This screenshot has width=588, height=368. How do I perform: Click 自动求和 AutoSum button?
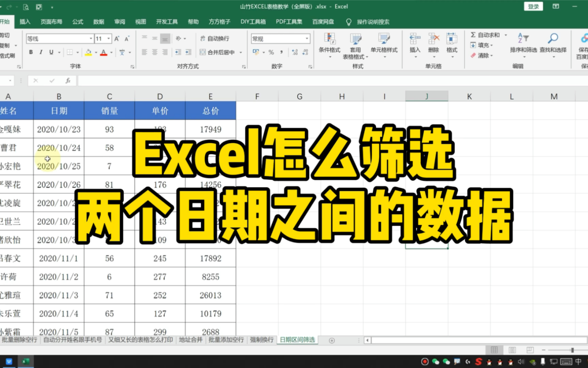click(485, 35)
